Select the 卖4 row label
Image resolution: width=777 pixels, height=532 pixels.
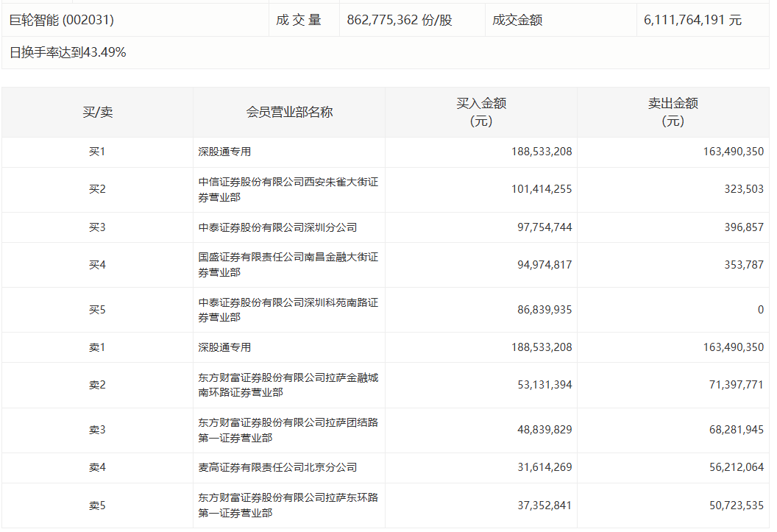click(x=97, y=467)
